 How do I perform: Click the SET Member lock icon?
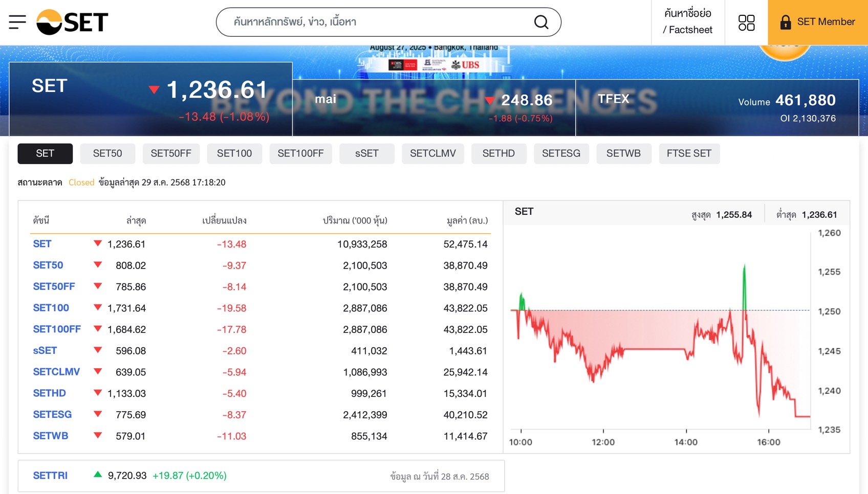785,22
